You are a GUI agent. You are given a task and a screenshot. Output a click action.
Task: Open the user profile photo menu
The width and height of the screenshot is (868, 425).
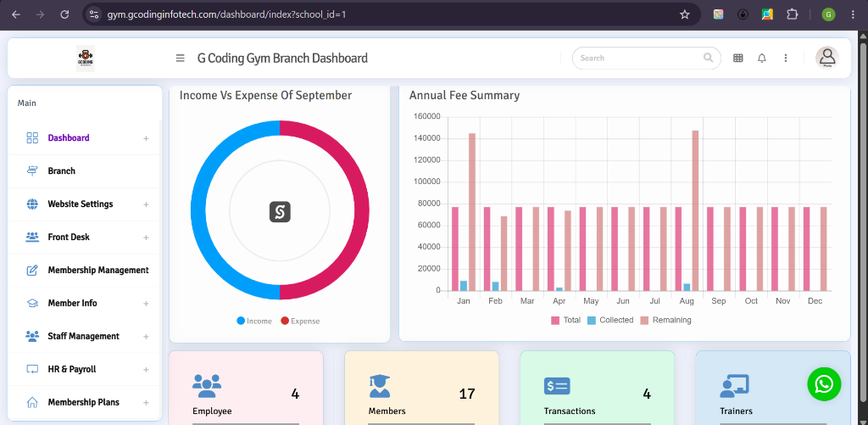827,58
